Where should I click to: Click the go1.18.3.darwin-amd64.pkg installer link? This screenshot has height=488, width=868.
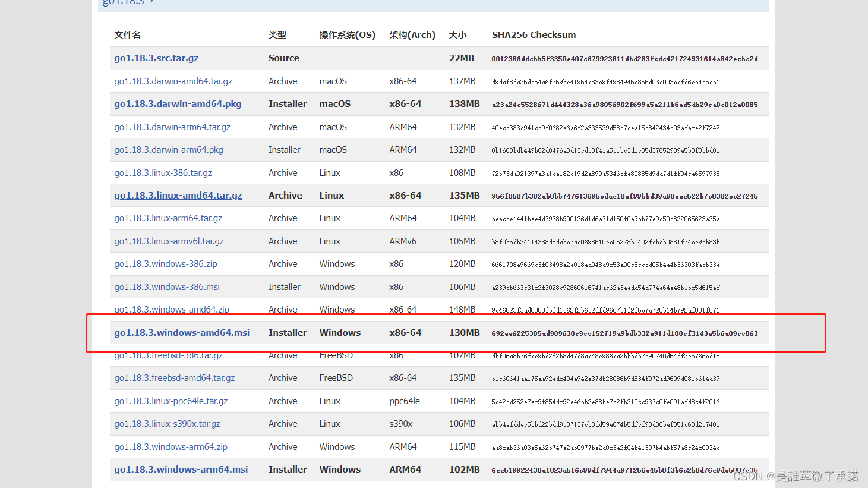click(x=178, y=104)
